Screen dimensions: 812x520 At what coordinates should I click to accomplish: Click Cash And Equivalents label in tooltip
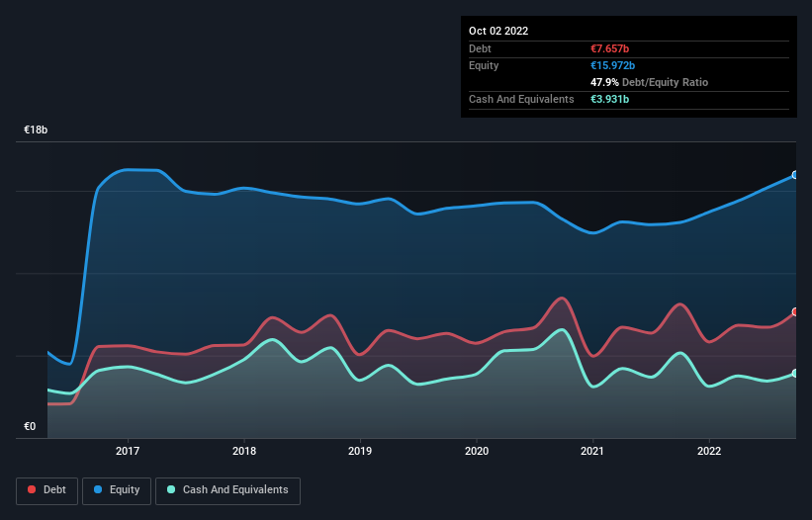(521, 99)
